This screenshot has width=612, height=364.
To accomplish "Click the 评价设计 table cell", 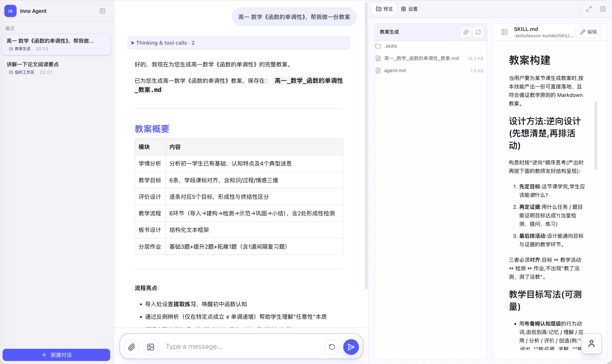I will [150, 197].
